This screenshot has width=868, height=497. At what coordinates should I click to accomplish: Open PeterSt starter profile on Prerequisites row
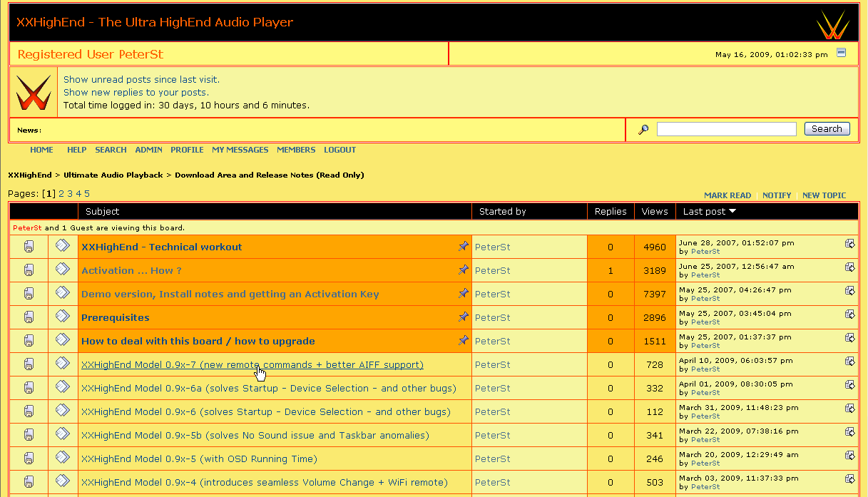pyautogui.click(x=493, y=318)
